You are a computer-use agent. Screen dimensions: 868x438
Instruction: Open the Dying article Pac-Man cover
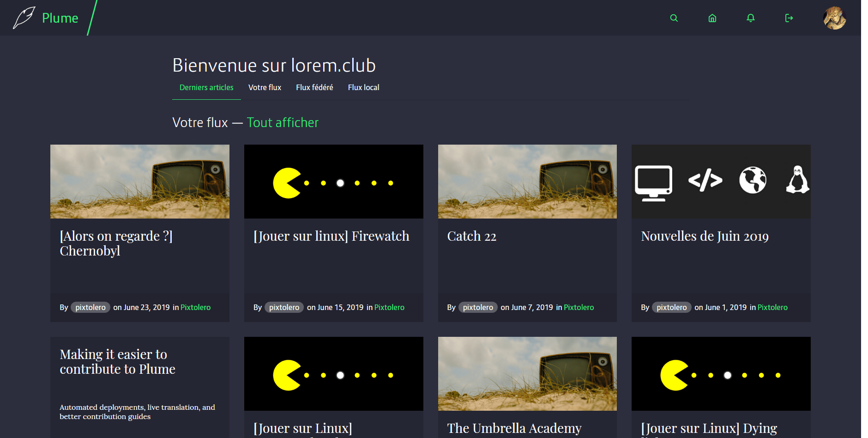(x=721, y=374)
